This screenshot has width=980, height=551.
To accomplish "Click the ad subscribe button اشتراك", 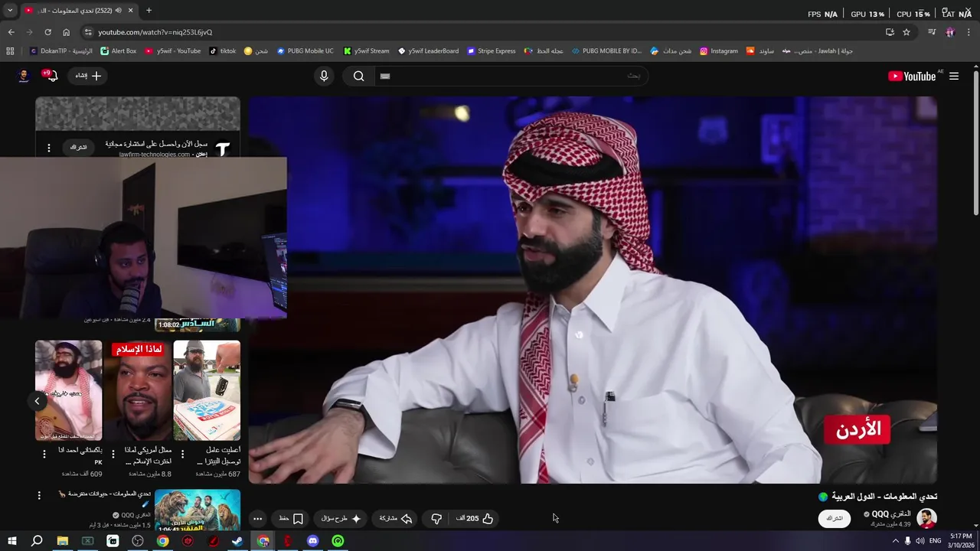I will (x=79, y=147).
